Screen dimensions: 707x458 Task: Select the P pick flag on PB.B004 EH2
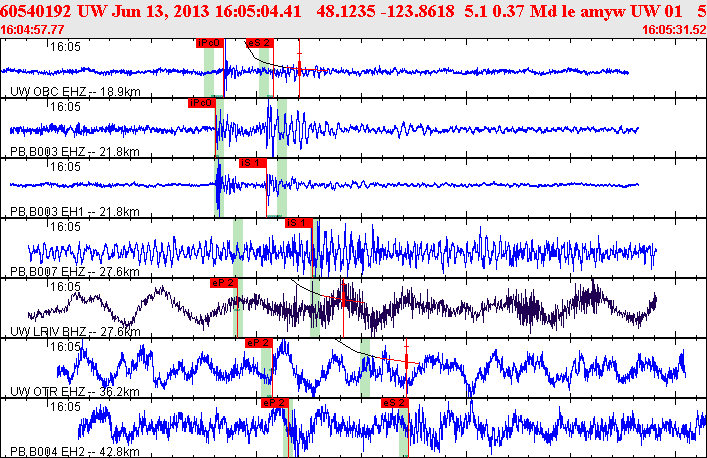273,402
